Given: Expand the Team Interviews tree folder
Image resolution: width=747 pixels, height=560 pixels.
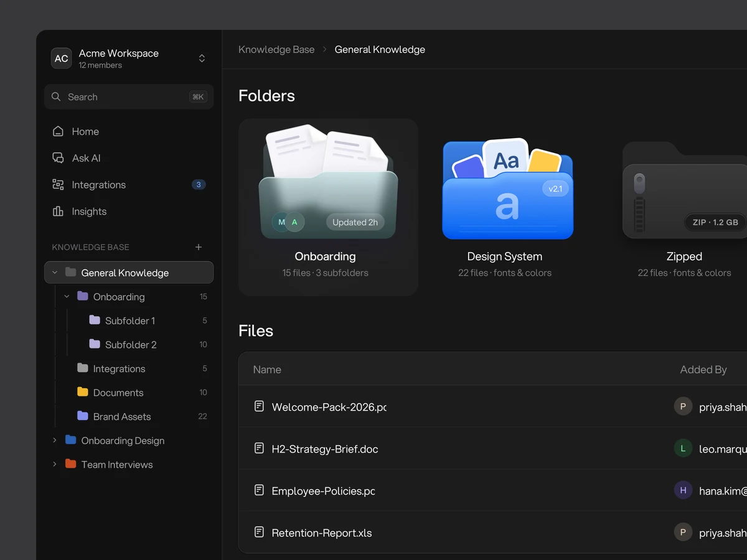Looking at the screenshot, I should [55, 464].
